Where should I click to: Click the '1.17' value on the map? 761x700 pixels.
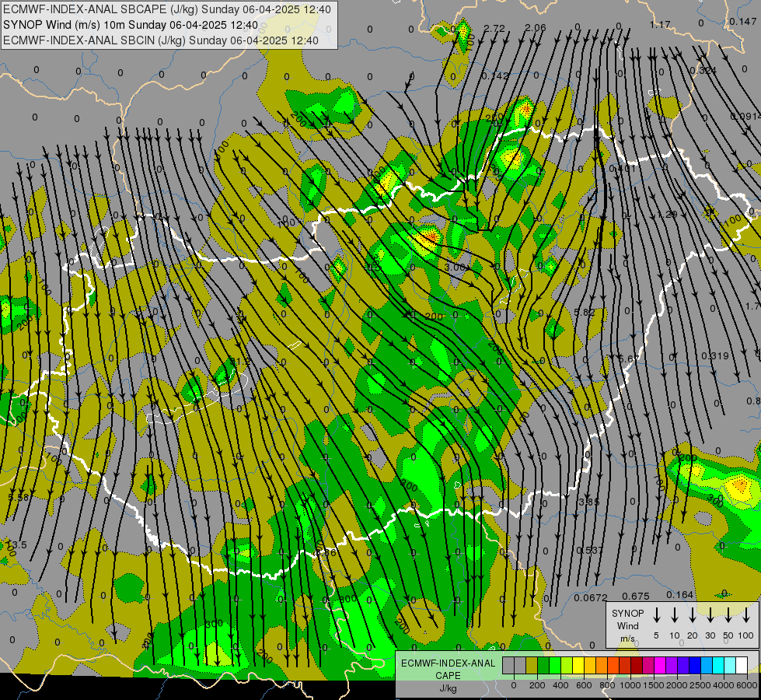[x=660, y=24]
